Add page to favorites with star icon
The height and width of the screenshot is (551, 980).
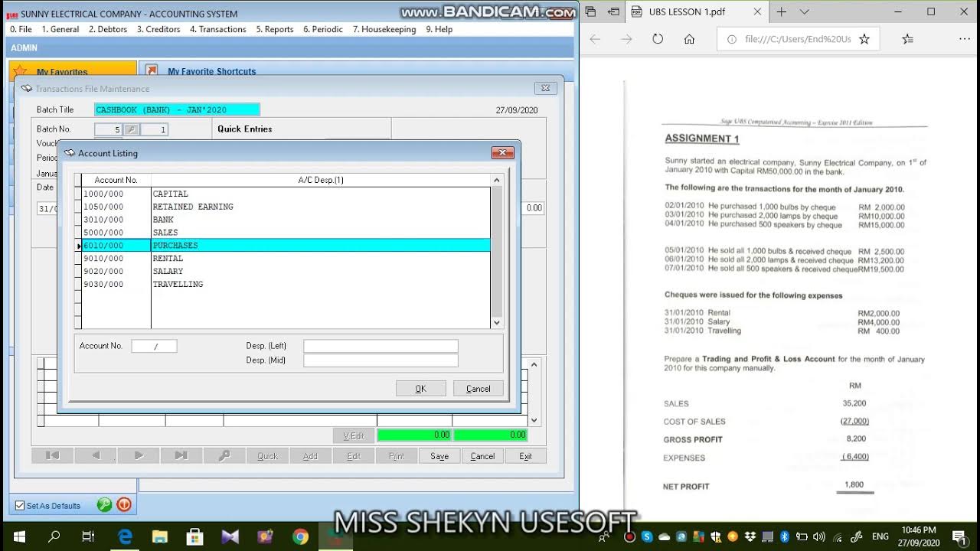pos(864,39)
